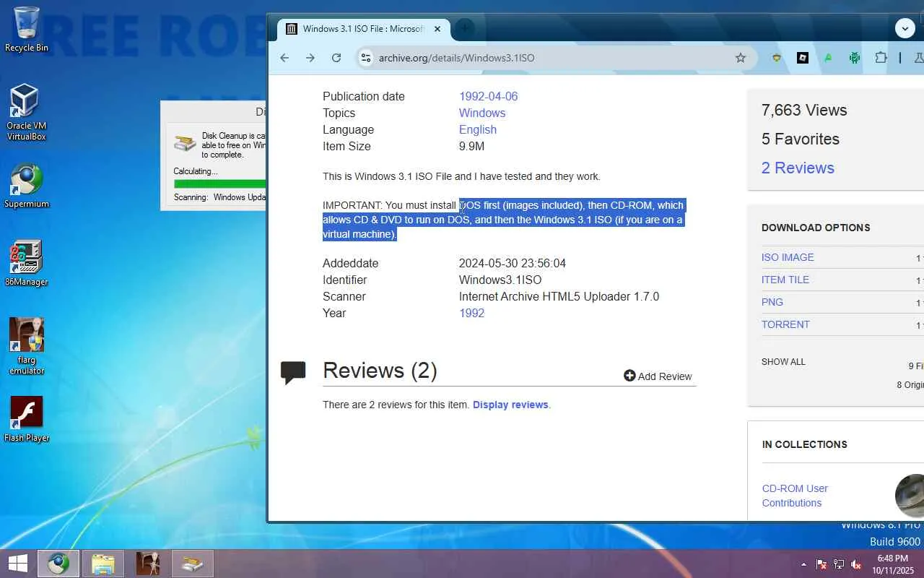Open the 1992 year link
Image resolution: width=924 pixels, height=578 pixels.
471,313
